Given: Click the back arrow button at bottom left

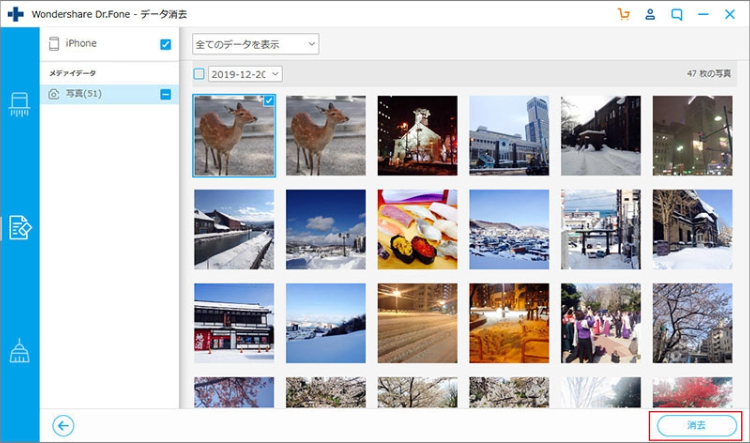Looking at the screenshot, I should click(x=63, y=426).
